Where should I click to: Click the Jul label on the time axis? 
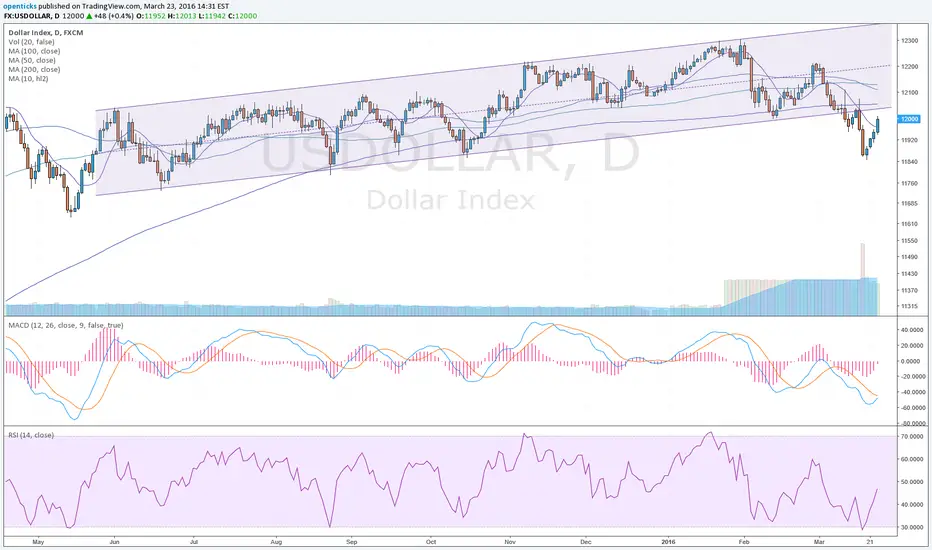pyautogui.click(x=193, y=542)
